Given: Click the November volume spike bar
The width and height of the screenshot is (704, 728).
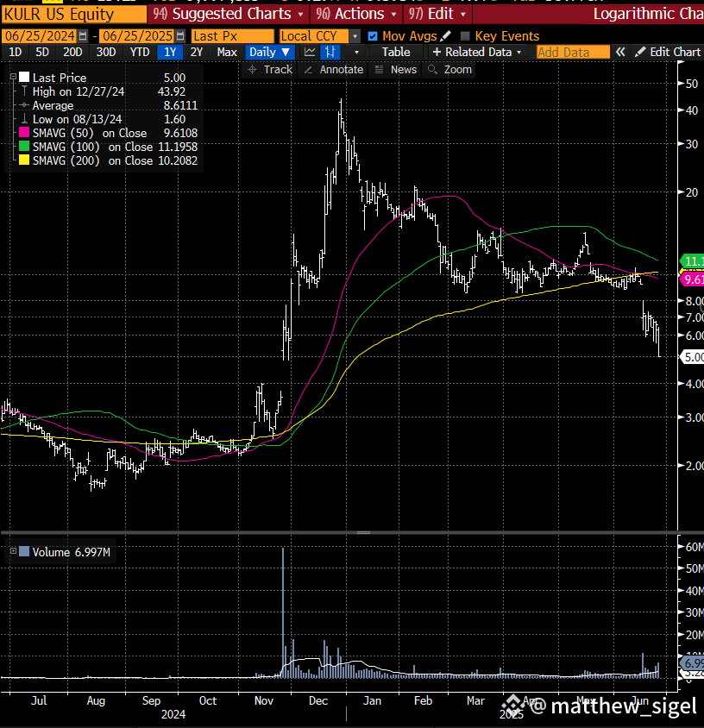Looking at the screenshot, I should [283, 613].
